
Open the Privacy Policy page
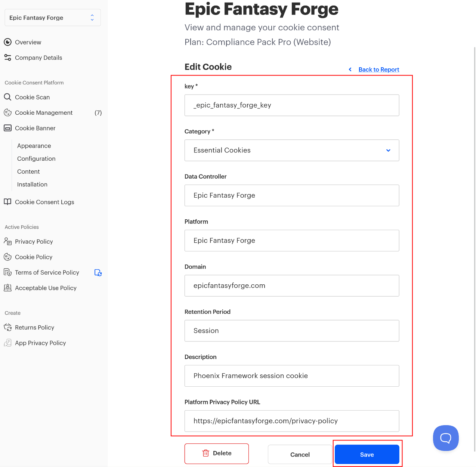[x=34, y=242]
